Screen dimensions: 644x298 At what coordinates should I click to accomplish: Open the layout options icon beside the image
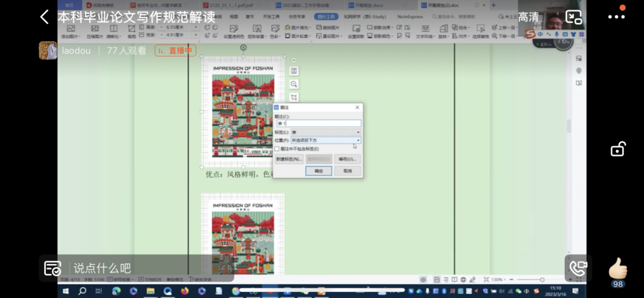[294, 71]
